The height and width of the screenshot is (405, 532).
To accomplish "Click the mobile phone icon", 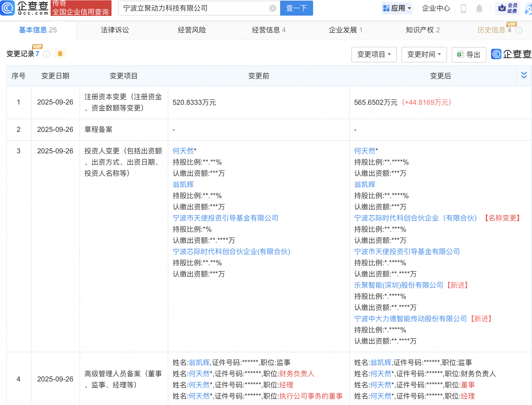I will pyautogui.click(x=463, y=9).
